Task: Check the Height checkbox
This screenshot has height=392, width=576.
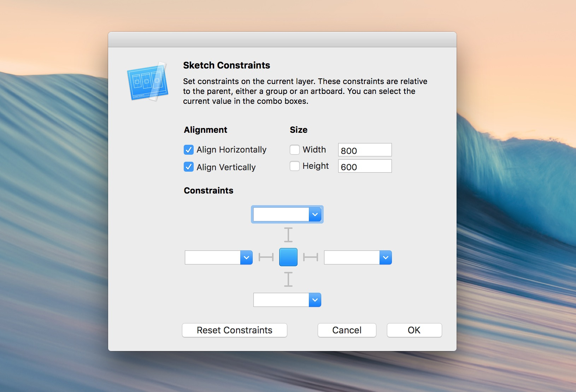Action: (295, 166)
